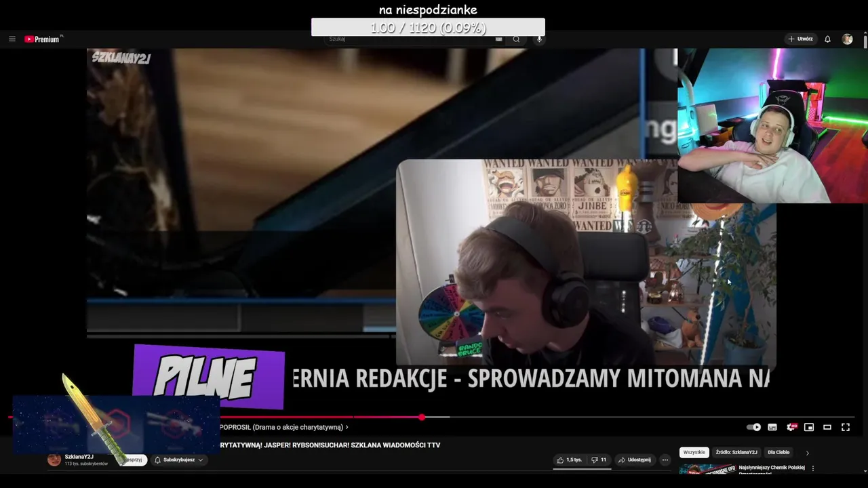Open the player settings gear

pos(791,427)
